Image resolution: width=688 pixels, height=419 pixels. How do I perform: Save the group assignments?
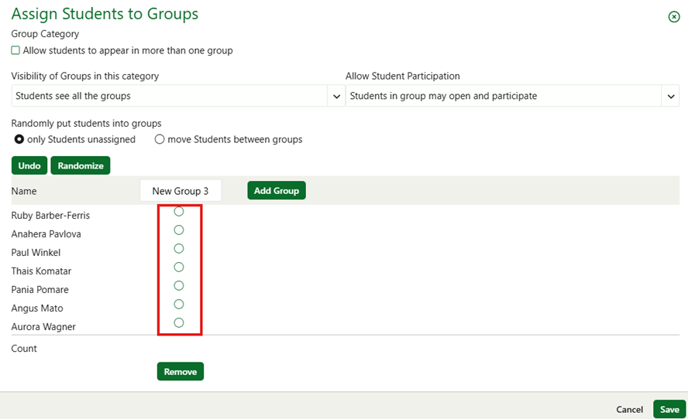click(669, 409)
